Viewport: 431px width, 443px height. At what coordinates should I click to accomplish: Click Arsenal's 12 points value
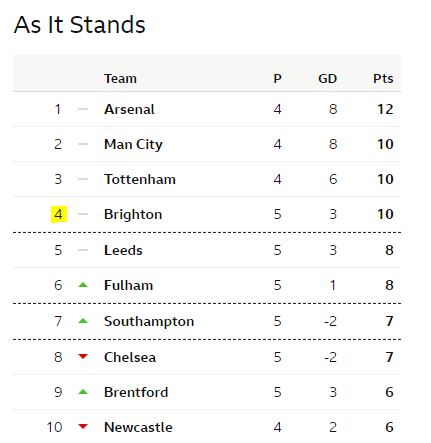pyautogui.click(x=385, y=109)
